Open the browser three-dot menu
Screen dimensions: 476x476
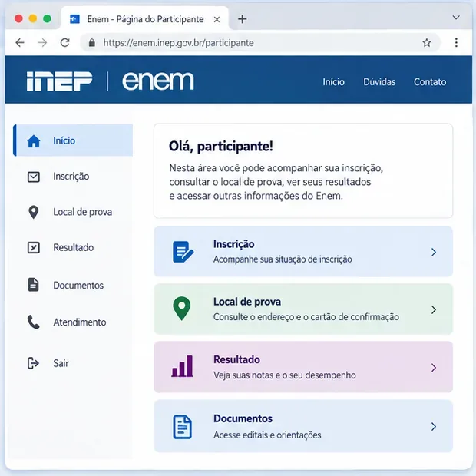point(456,42)
